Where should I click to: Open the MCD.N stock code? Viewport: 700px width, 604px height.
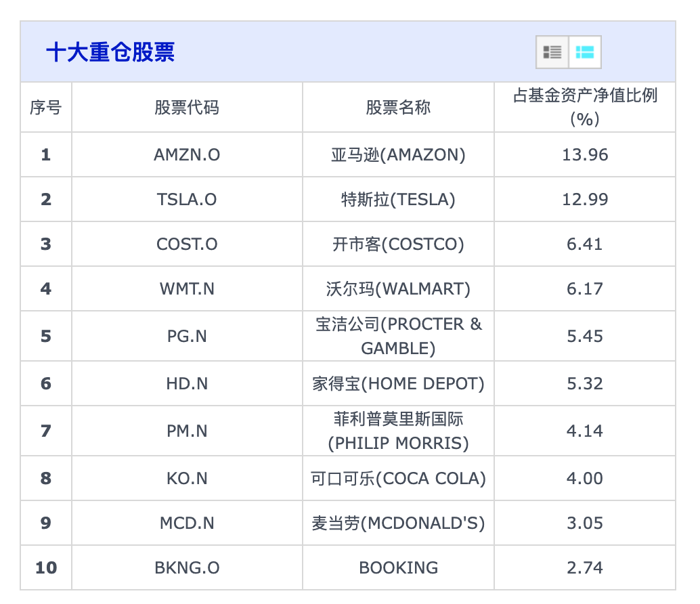pyautogui.click(x=187, y=523)
